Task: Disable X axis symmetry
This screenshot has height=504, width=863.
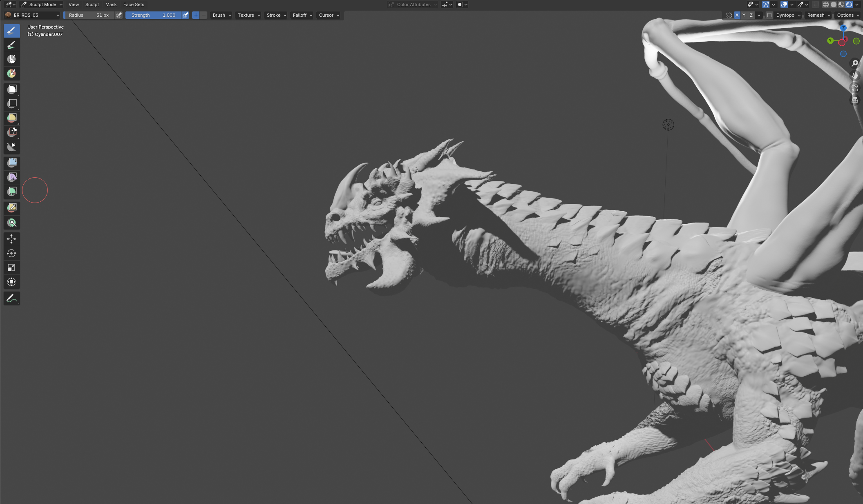Action: tap(737, 15)
